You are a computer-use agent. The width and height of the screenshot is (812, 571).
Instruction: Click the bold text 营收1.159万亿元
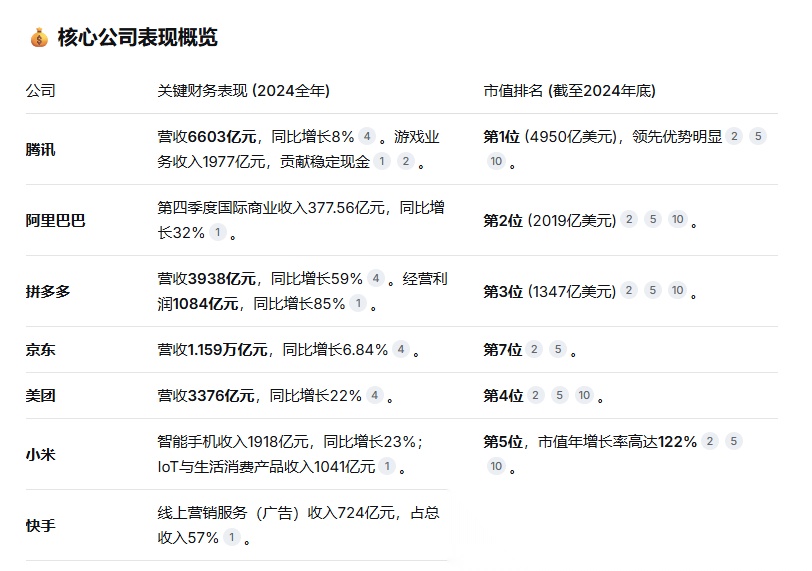[212, 349]
